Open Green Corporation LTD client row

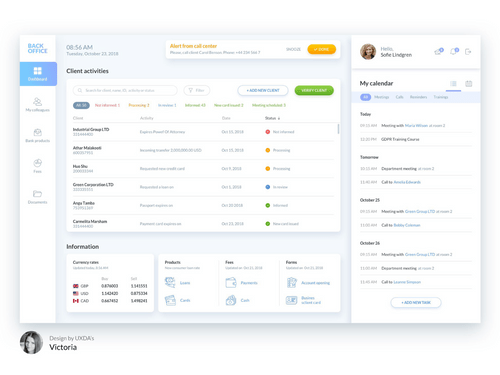[x=203, y=187]
